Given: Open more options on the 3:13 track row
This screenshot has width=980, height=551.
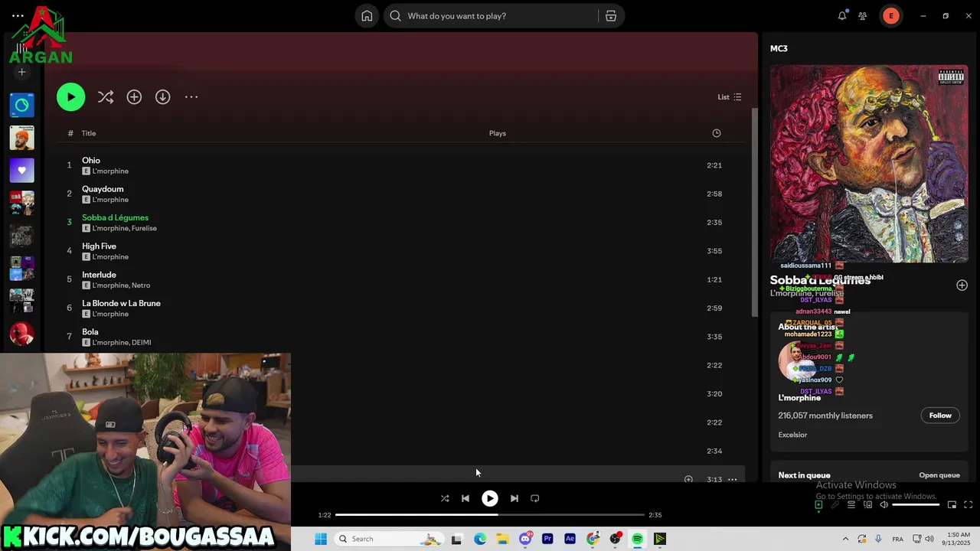Looking at the screenshot, I should pos(732,479).
